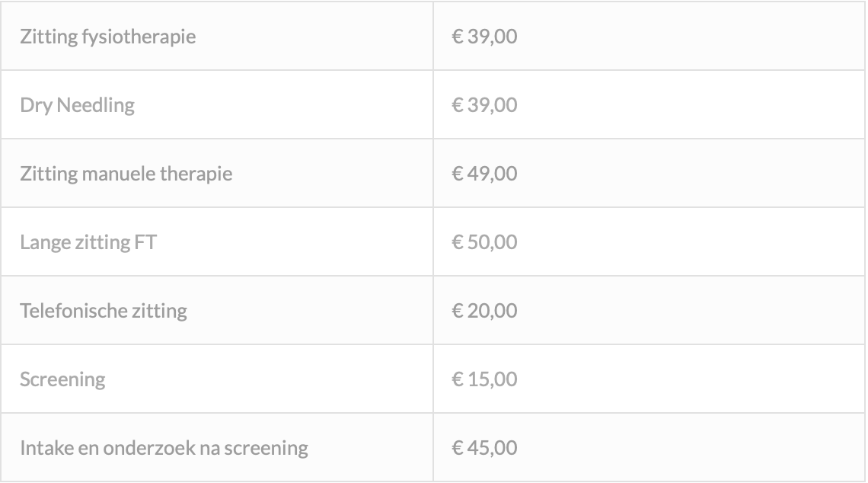Click the Lange zitting FT label

(88, 242)
